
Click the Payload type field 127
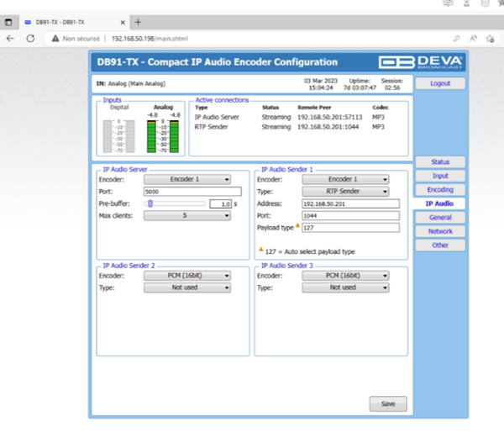click(x=350, y=228)
